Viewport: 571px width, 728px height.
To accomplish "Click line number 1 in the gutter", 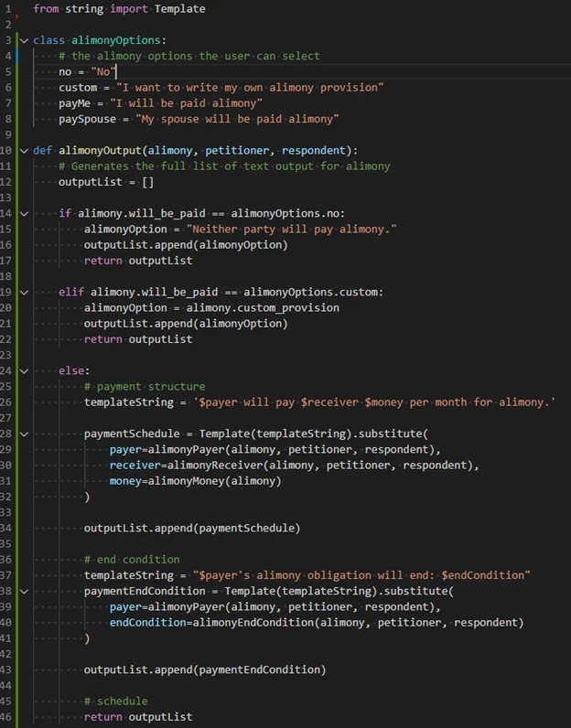I will 8,8.
